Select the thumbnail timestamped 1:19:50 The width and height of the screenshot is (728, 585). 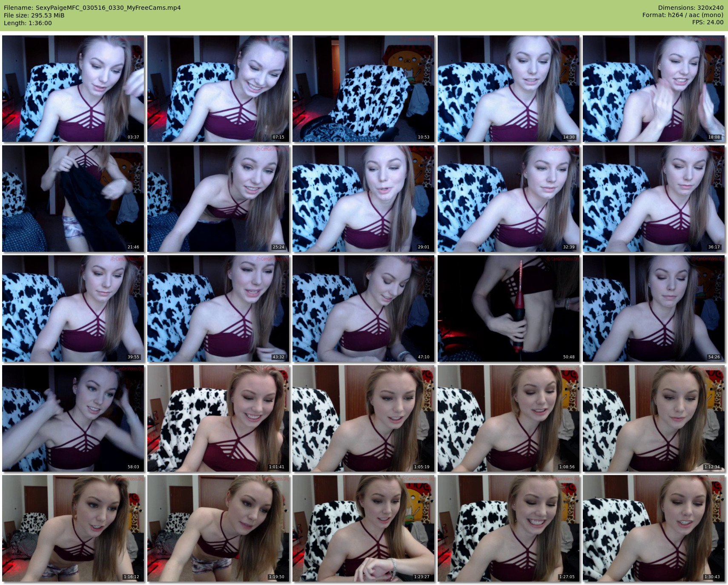tap(218, 528)
